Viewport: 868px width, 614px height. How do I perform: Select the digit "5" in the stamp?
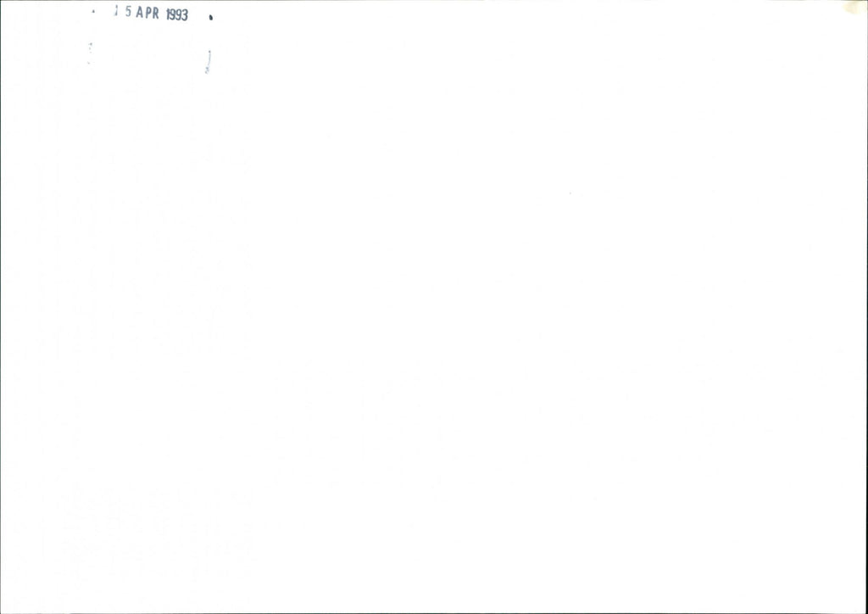click(128, 12)
